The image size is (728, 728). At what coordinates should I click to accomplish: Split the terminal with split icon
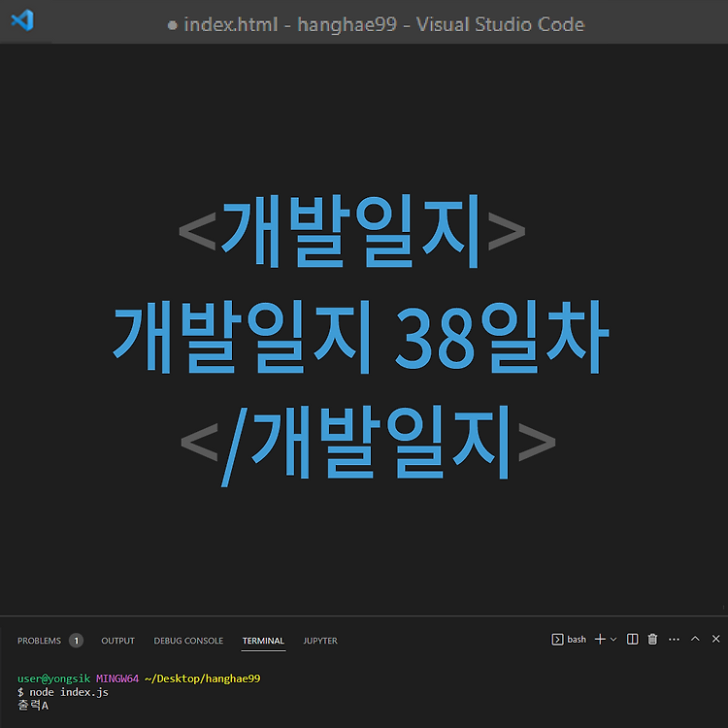coord(632,640)
